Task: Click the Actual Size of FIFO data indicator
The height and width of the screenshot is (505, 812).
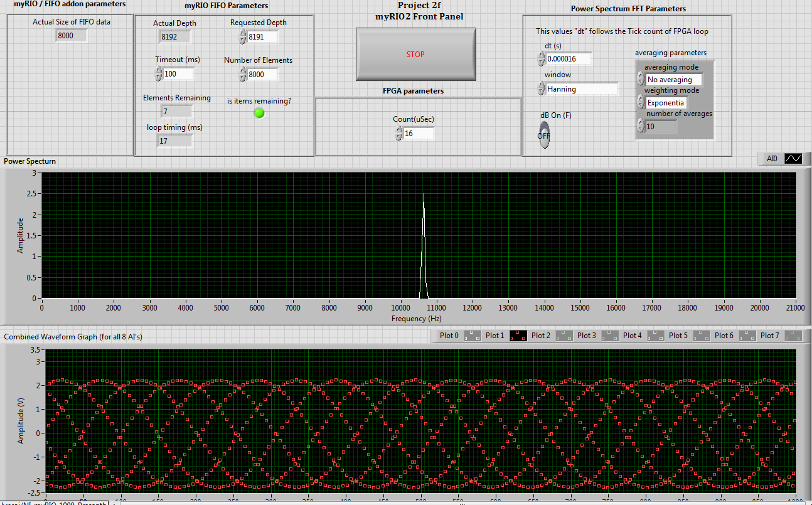Action: (x=71, y=36)
